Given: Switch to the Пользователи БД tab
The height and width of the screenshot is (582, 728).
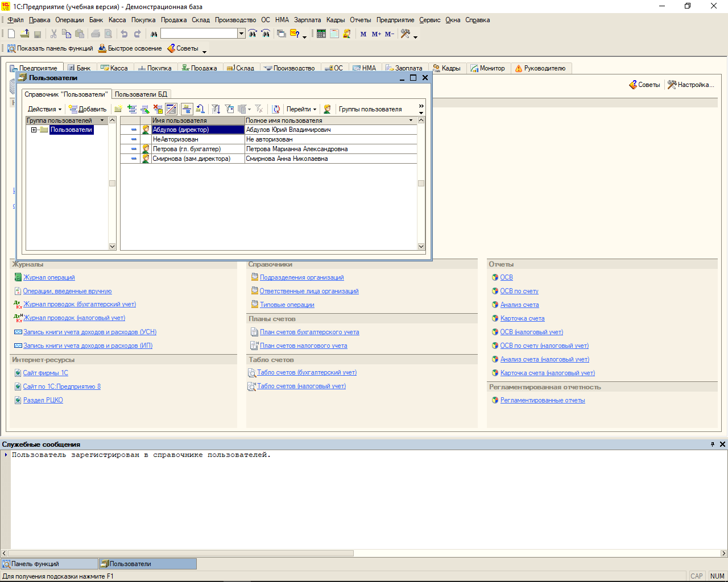Looking at the screenshot, I should pos(141,94).
